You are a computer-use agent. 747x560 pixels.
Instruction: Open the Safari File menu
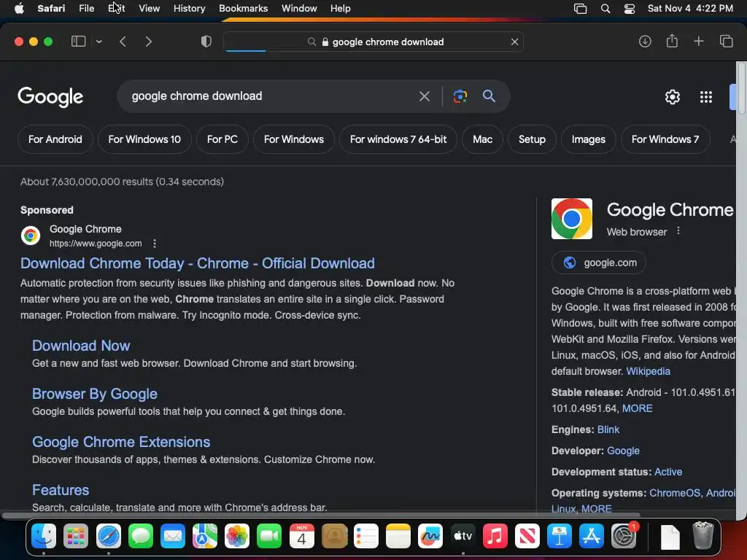[86, 9]
